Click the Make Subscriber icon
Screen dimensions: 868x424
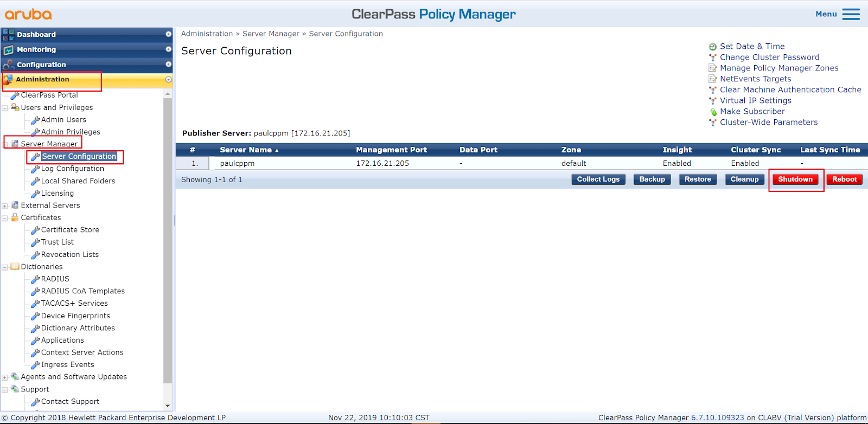[713, 112]
